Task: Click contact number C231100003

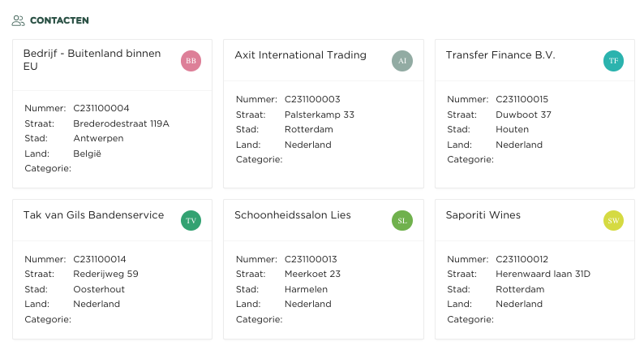Action: (x=312, y=99)
